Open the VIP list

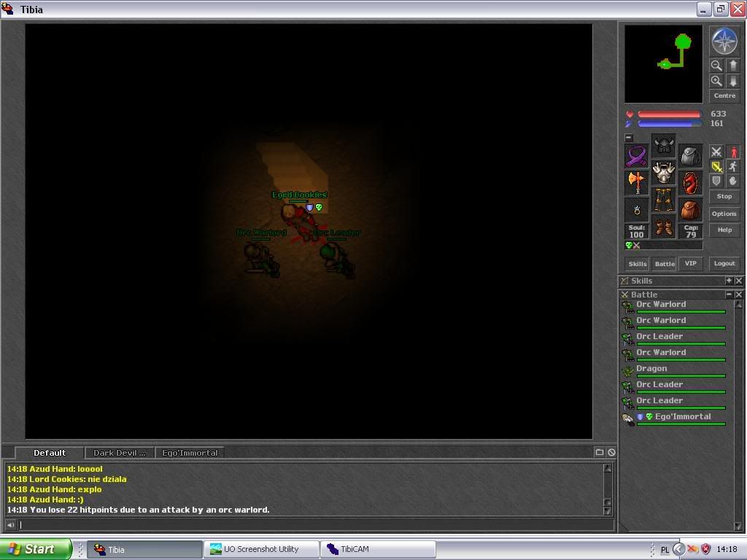[x=691, y=263]
